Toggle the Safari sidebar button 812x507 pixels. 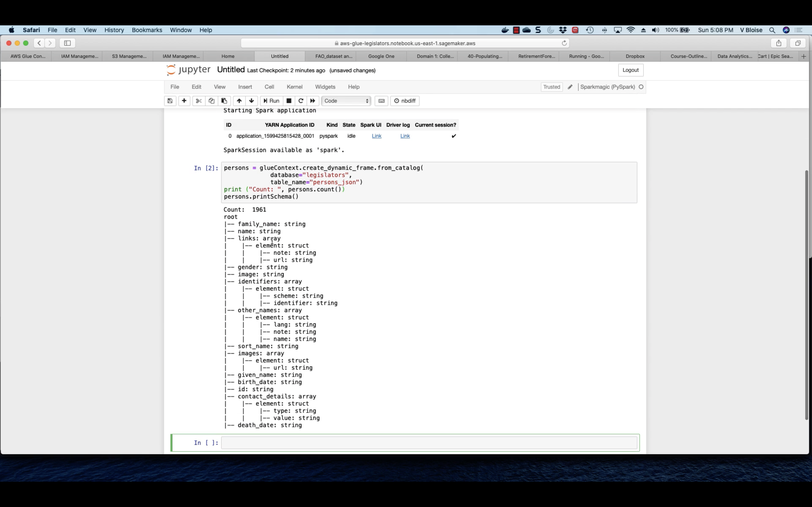pos(68,43)
